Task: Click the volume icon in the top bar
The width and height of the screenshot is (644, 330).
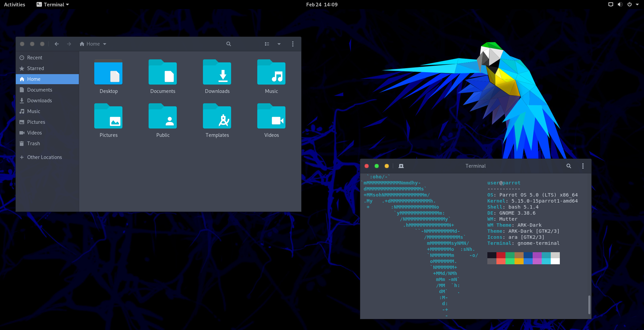Action: 620,4
